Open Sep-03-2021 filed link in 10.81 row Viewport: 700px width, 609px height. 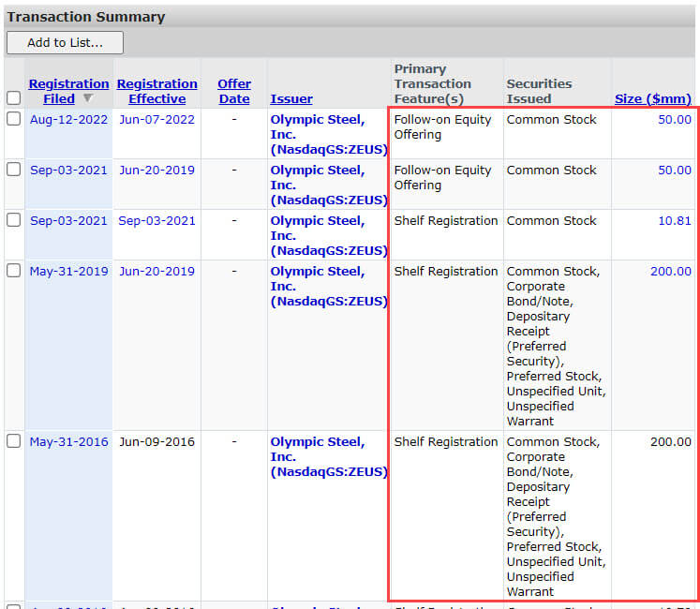click(x=68, y=220)
